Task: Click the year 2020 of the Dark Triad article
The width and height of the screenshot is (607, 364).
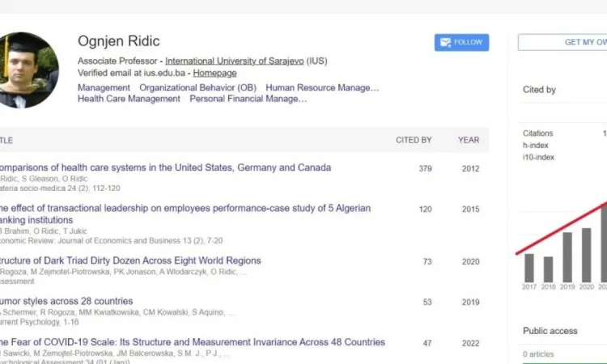Action: (471, 262)
